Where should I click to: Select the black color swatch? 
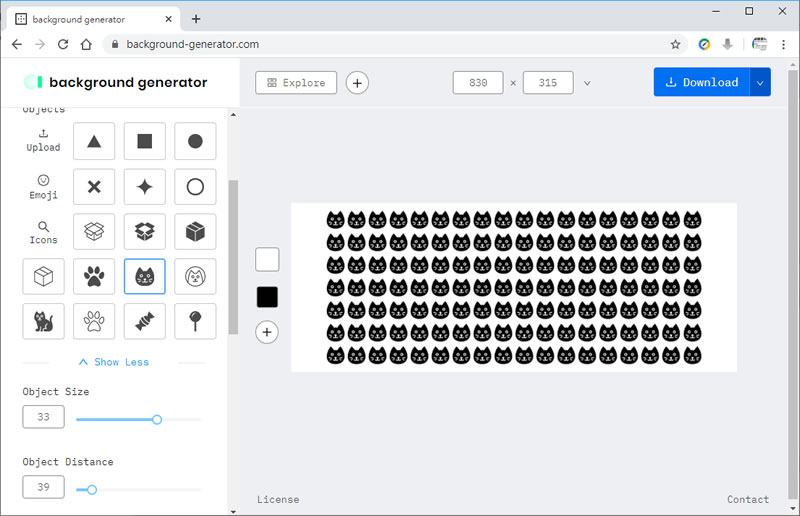(267, 297)
